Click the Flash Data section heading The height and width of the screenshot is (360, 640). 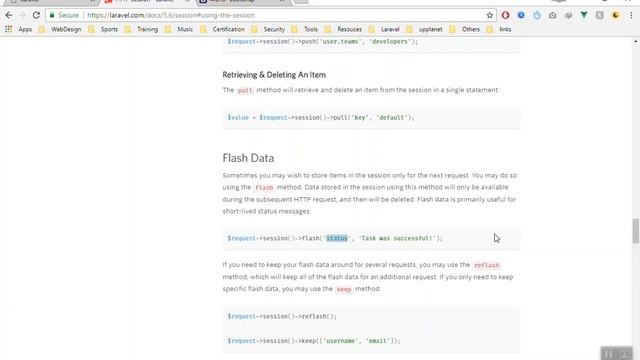tap(248, 158)
